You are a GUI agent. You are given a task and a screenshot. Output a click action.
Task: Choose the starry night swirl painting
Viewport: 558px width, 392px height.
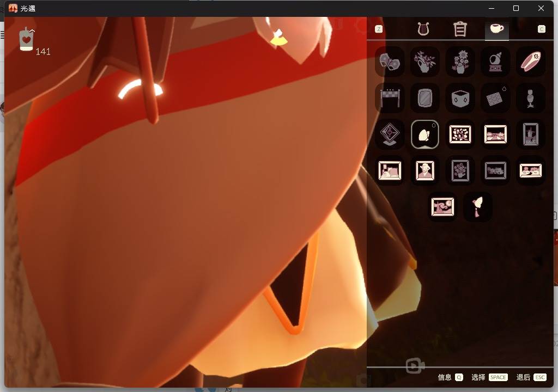pyautogui.click(x=442, y=207)
